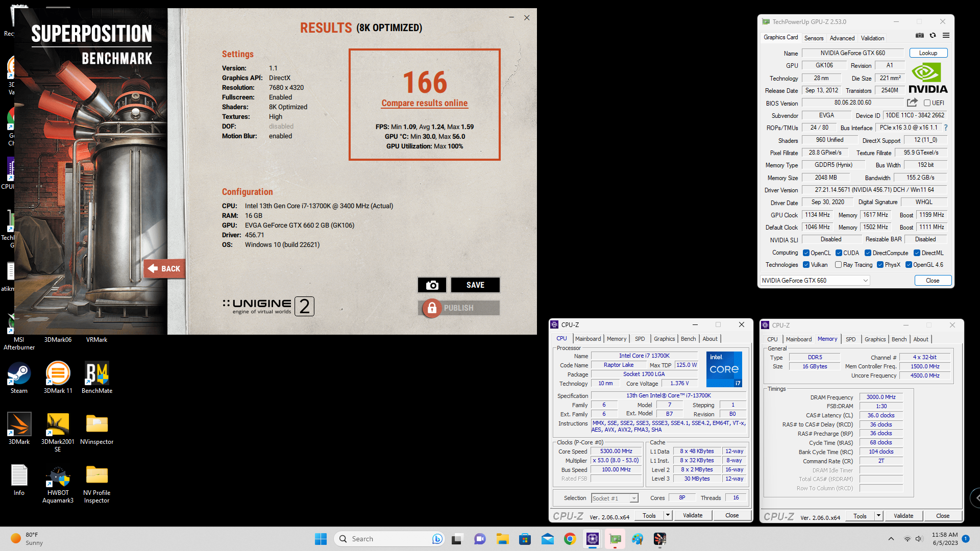The width and height of the screenshot is (980, 551).
Task: Open the Socket #1 selection dropdown
Action: (x=615, y=498)
